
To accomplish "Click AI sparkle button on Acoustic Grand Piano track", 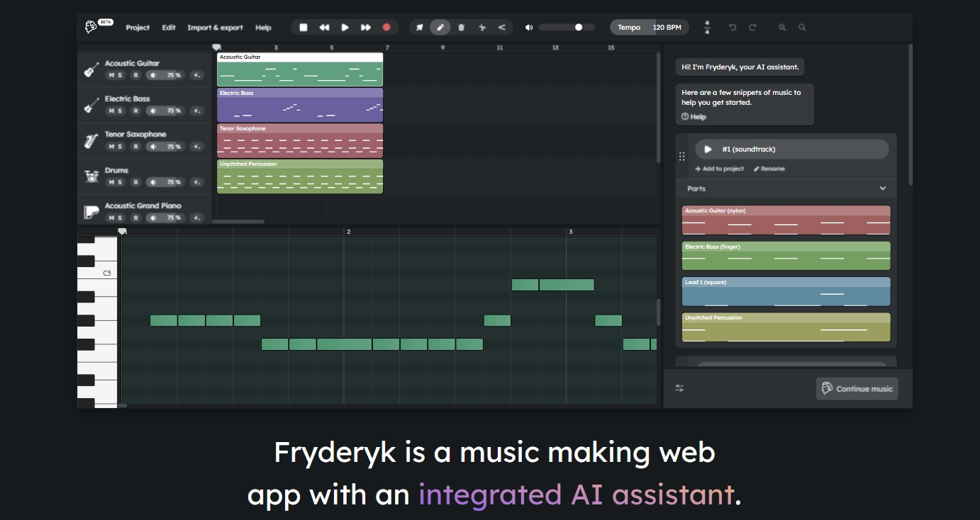I will point(196,217).
